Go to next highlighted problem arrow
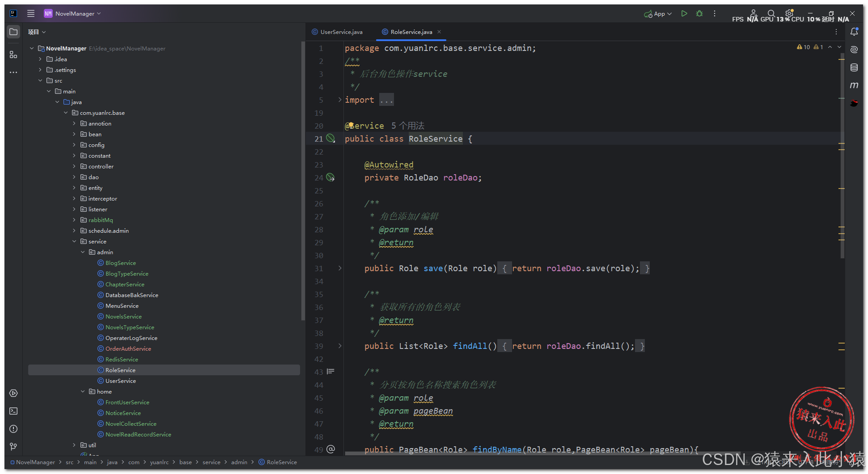868x474 pixels. click(839, 47)
